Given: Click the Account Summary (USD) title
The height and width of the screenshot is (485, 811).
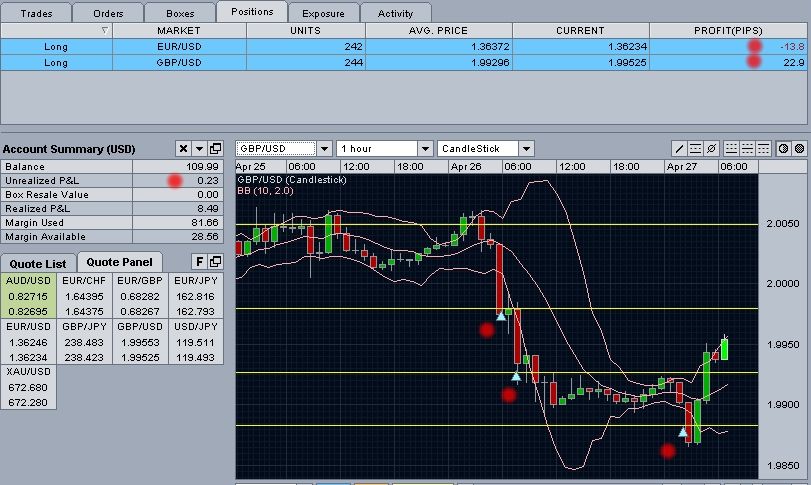Looking at the screenshot, I should (x=69, y=149).
